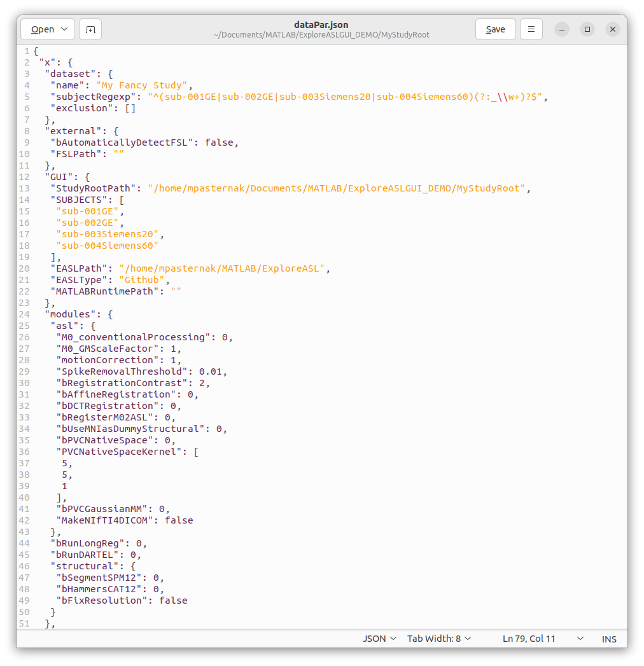
Task: Click the "bDCTRegistration" key
Action: click(x=108, y=406)
